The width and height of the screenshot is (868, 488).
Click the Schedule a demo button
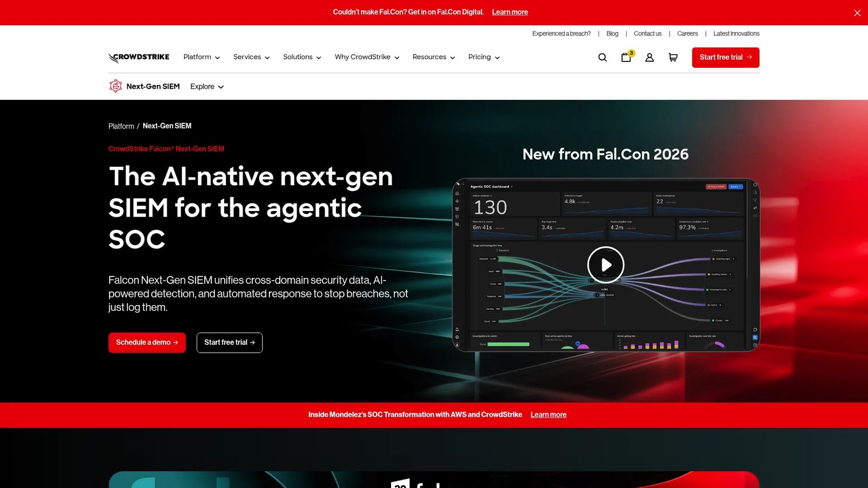pyautogui.click(x=147, y=342)
